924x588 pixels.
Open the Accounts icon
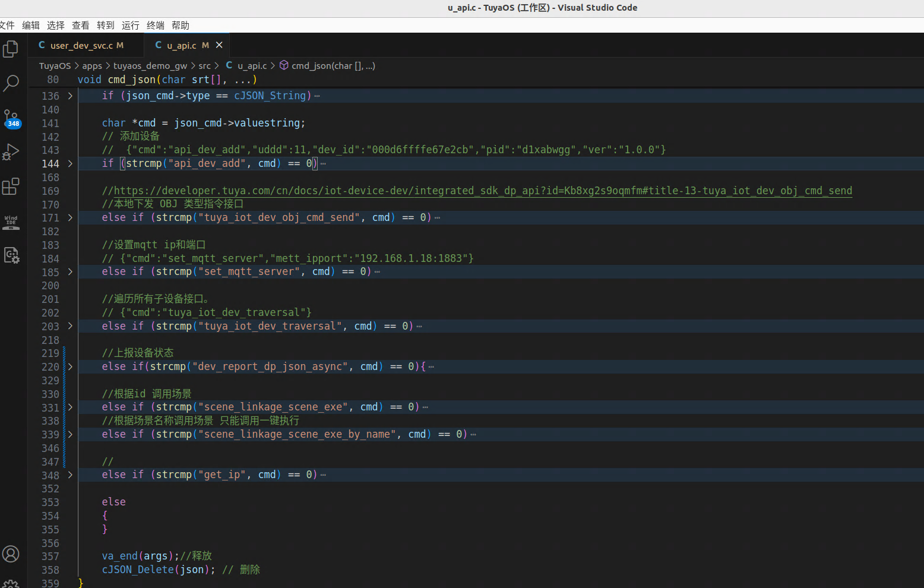[x=11, y=554]
